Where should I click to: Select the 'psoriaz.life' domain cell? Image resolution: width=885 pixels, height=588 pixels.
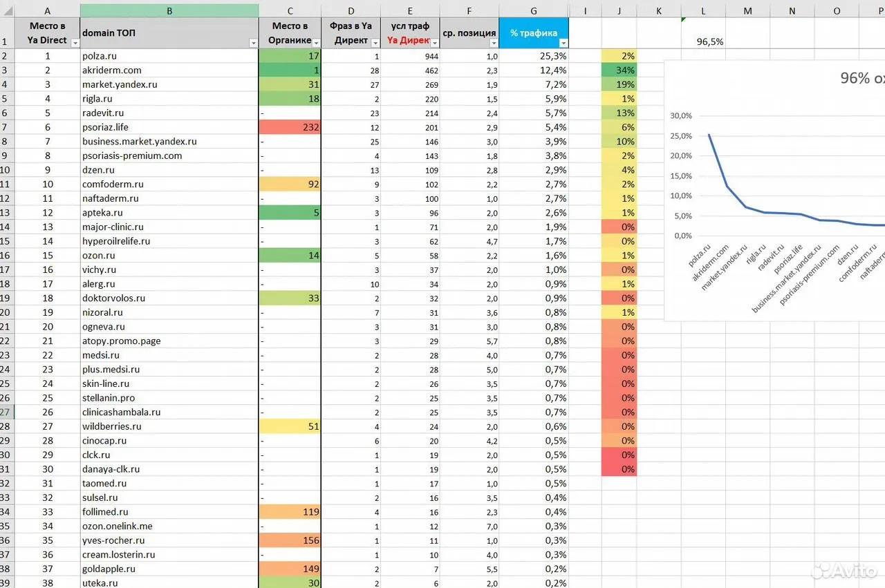point(169,127)
